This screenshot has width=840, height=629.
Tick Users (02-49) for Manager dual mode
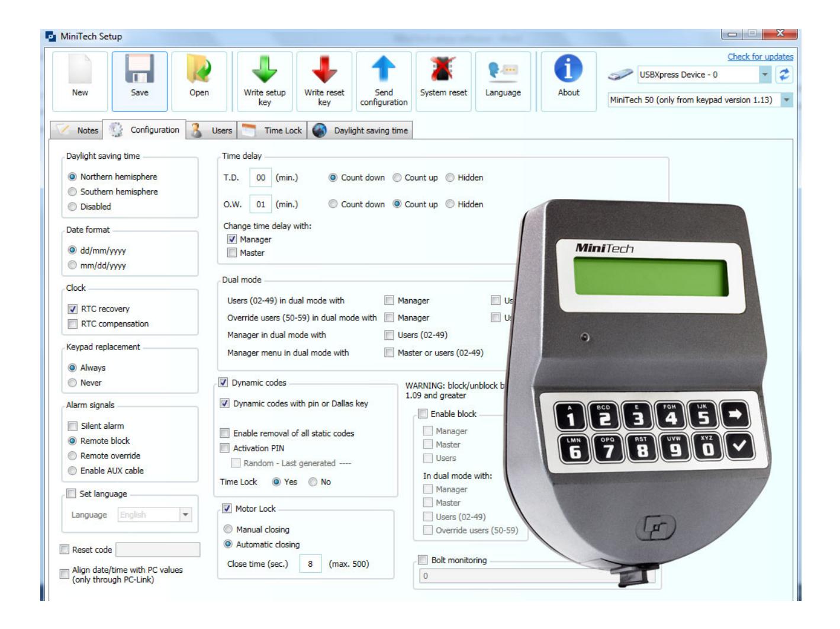(x=389, y=335)
